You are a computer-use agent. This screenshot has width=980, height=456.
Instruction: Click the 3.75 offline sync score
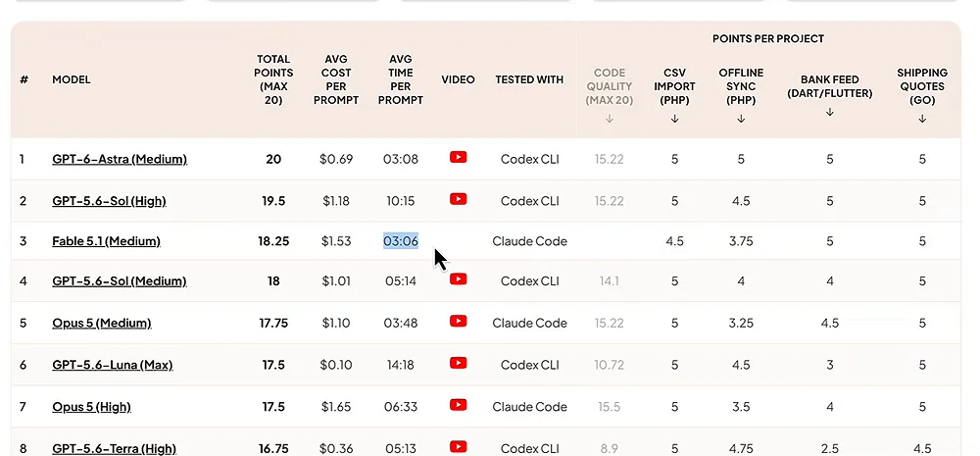pos(741,241)
